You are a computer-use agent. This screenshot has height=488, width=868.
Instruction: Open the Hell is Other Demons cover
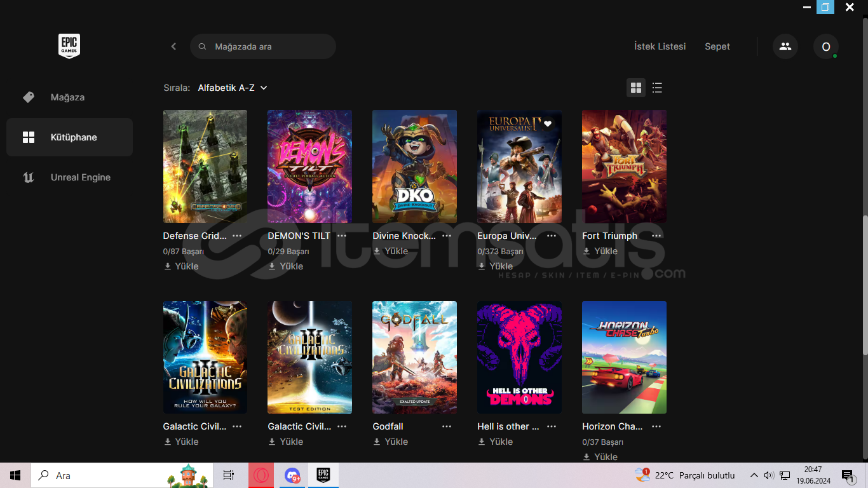tap(519, 357)
